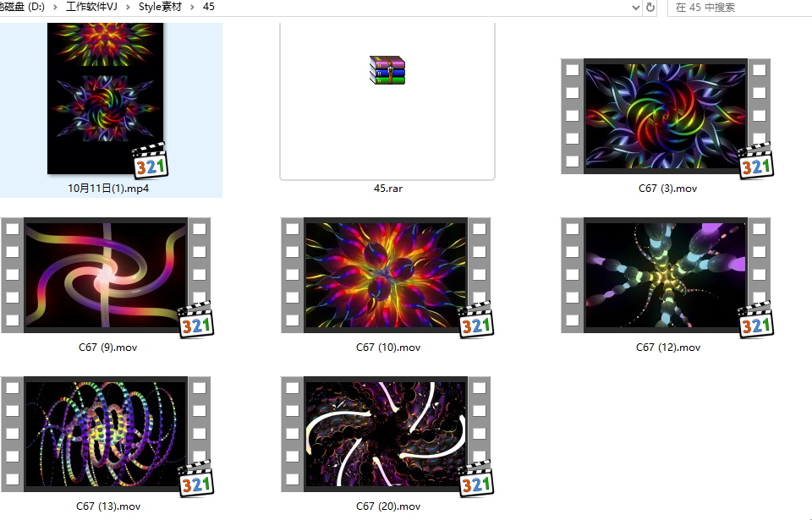812x520 pixels.
Task: Click the refresh button in address bar
Action: tap(650, 8)
